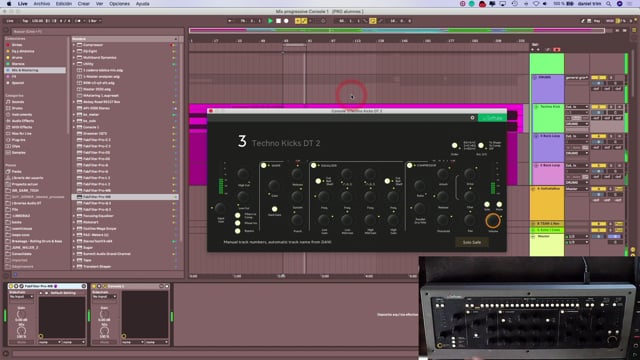This screenshot has height=360, width=640.
Task: Select Audio Effects category in browser
Action: [x=23, y=121]
